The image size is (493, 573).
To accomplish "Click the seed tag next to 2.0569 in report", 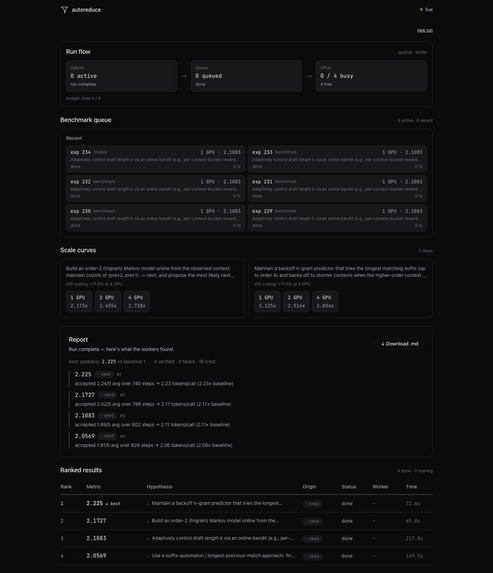I will (x=107, y=436).
